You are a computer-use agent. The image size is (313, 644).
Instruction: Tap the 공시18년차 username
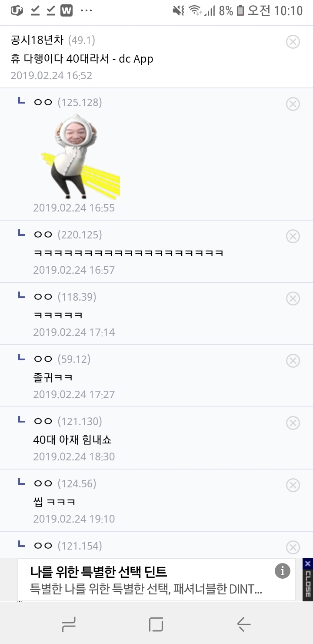point(37,40)
